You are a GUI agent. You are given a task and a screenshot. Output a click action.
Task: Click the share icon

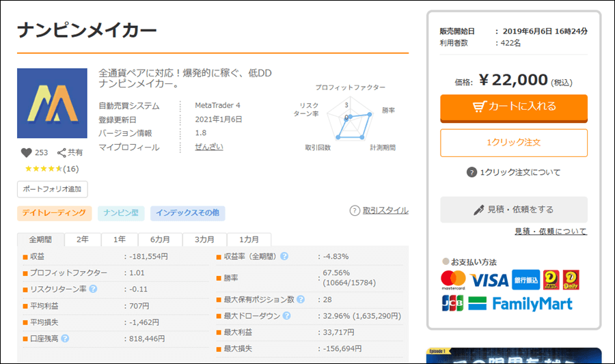(61, 153)
